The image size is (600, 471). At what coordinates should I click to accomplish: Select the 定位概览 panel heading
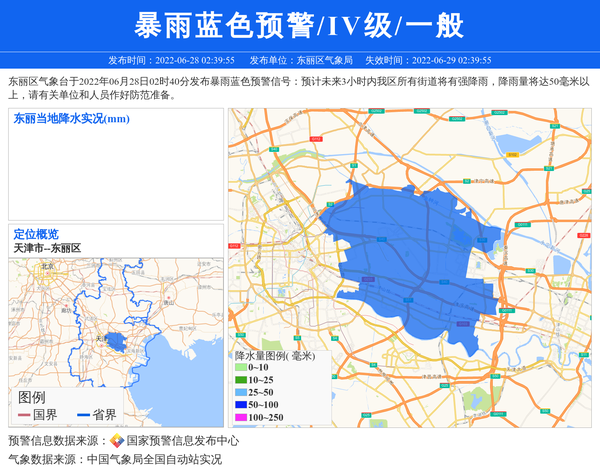click(36, 234)
